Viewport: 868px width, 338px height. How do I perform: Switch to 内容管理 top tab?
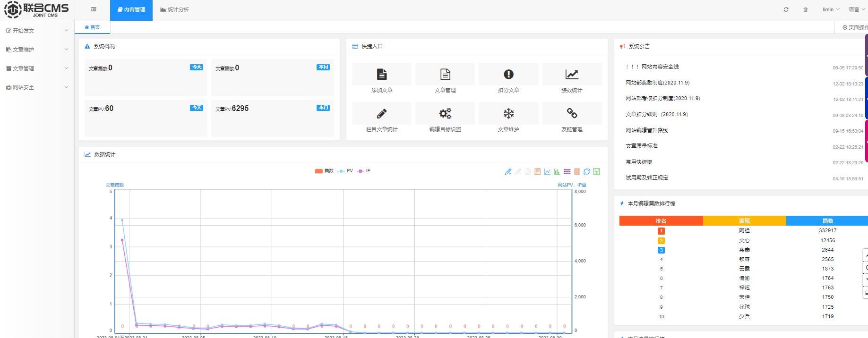coord(131,10)
